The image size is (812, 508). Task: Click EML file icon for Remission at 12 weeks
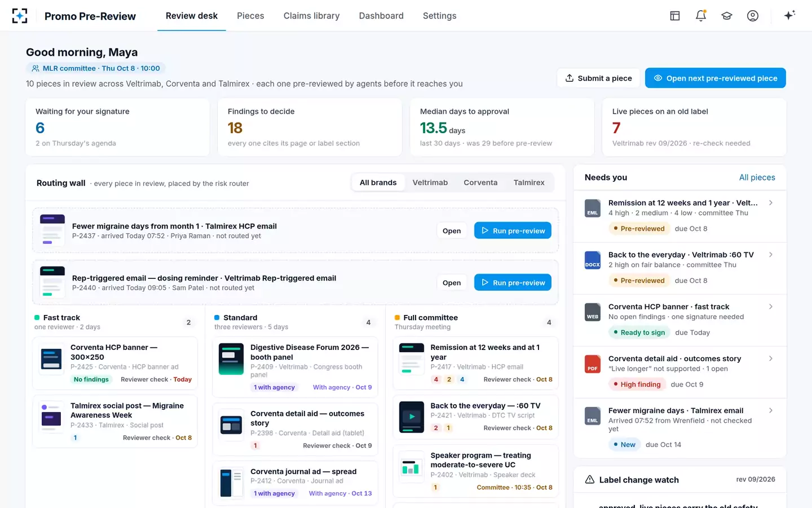593,208
